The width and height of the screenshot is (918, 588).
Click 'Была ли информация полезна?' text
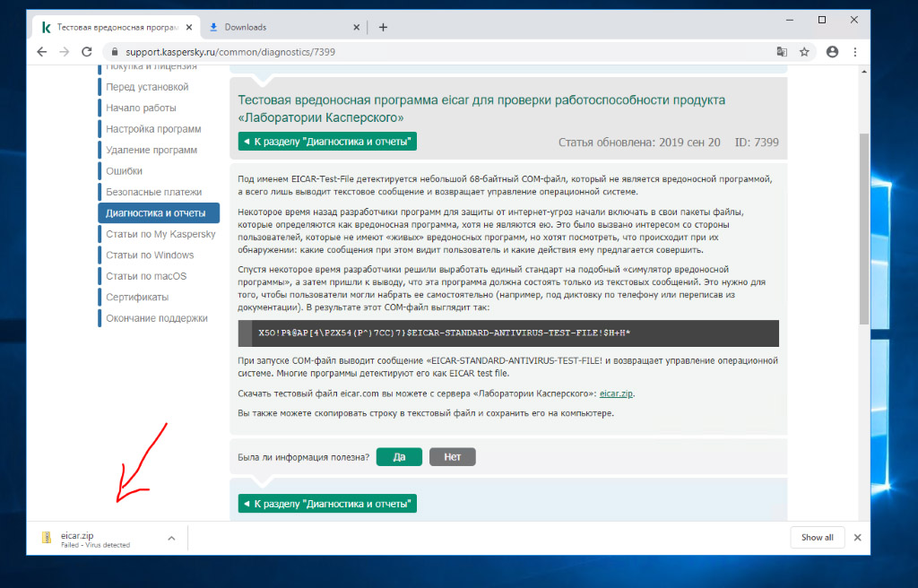[303, 457]
